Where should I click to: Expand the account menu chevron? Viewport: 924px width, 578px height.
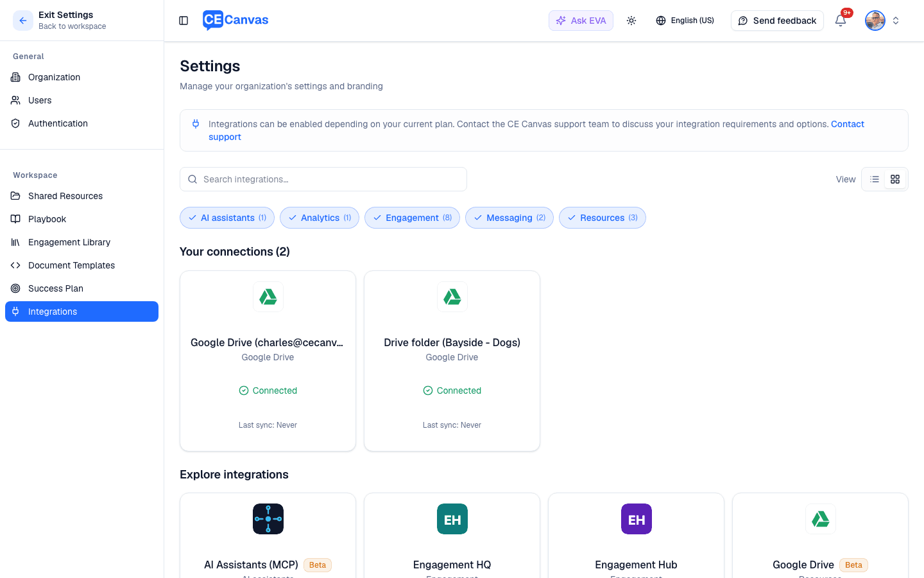(x=896, y=21)
